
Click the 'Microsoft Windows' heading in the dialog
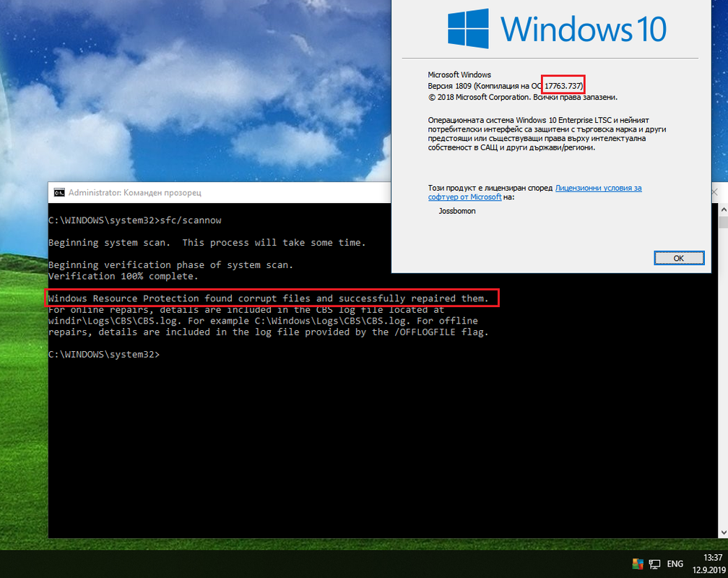coord(459,74)
